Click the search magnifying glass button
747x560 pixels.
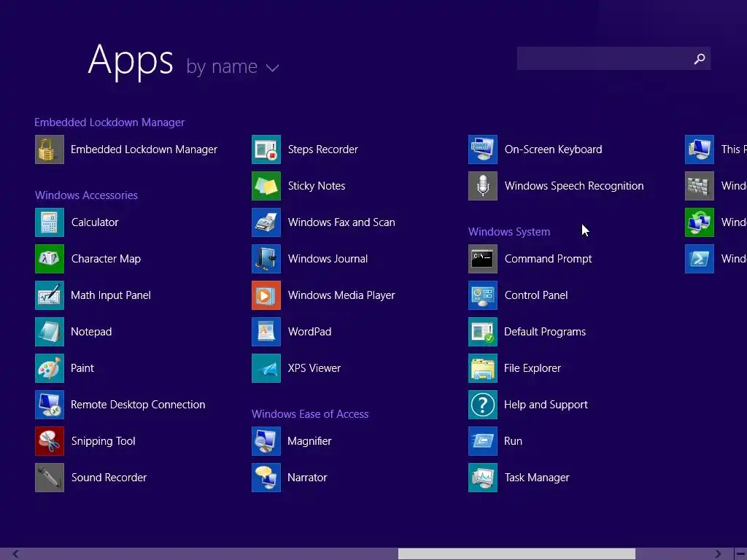point(700,58)
